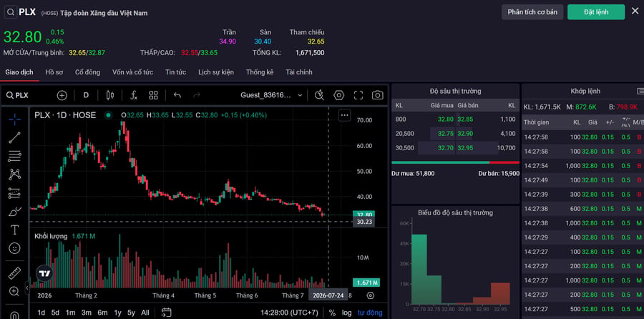Select the ruler measure tool
Image resolution: width=644 pixels, height=319 pixels.
15,273
